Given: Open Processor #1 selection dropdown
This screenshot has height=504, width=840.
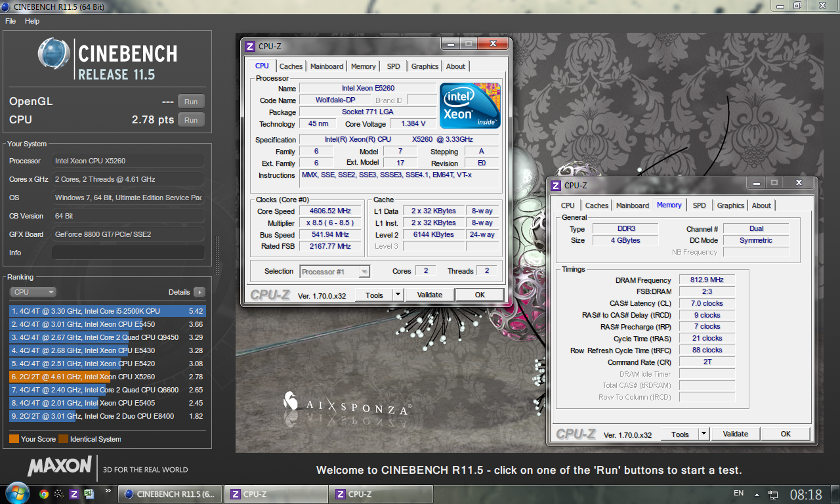Looking at the screenshot, I should pyautogui.click(x=335, y=271).
